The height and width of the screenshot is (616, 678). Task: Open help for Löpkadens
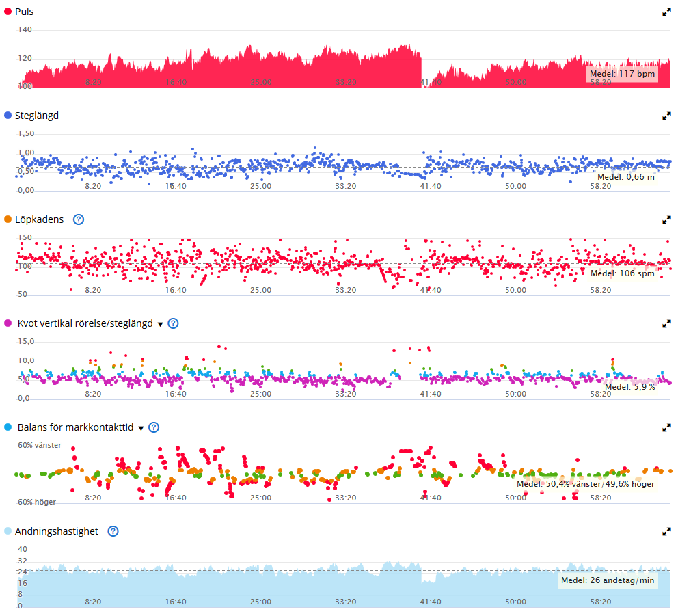[x=79, y=219]
